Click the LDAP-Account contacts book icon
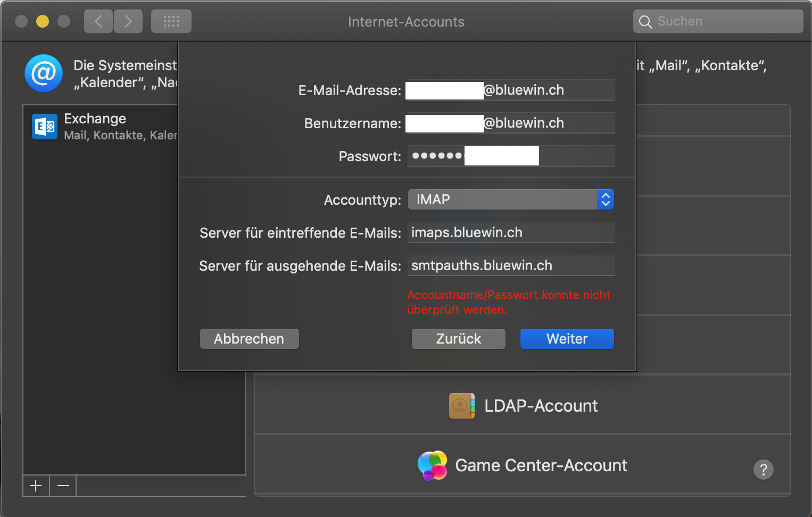Image resolution: width=812 pixels, height=517 pixels. click(461, 406)
